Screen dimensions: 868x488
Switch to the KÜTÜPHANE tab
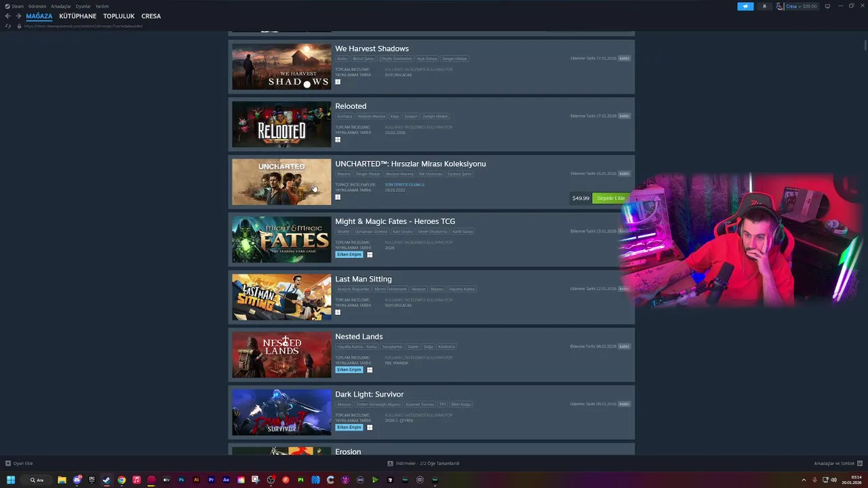(78, 16)
